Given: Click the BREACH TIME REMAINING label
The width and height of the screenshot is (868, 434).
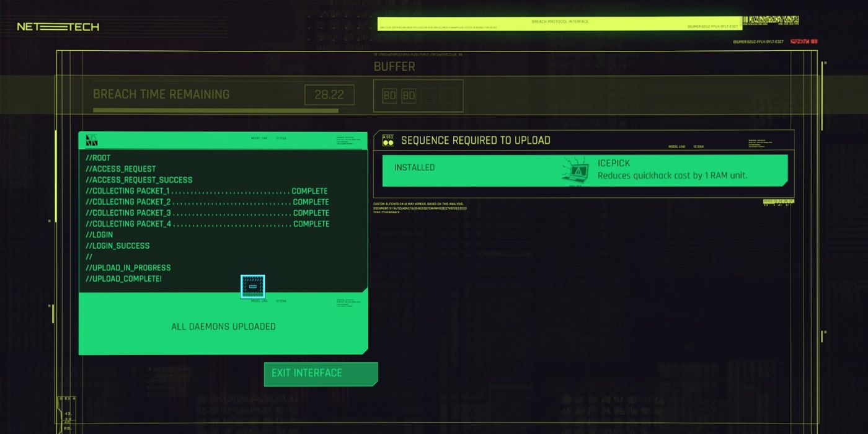Looking at the screenshot, I should [x=161, y=94].
